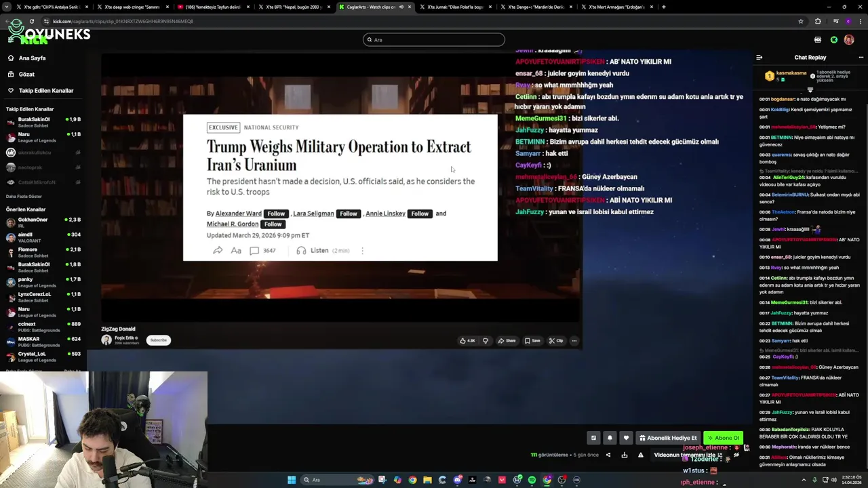Click Subscribe button in embedded video
This screenshot has height=488, width=868.
coord(158,340)
